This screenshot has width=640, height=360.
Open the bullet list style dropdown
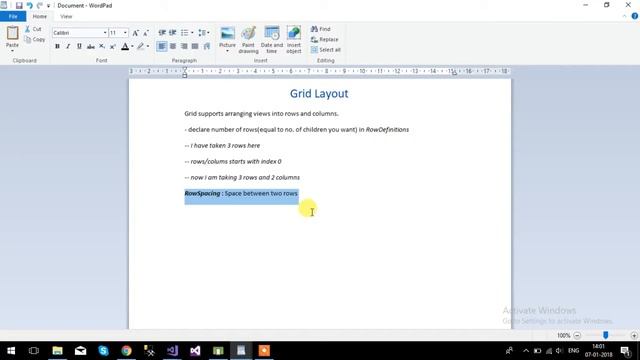click(192, 33)
